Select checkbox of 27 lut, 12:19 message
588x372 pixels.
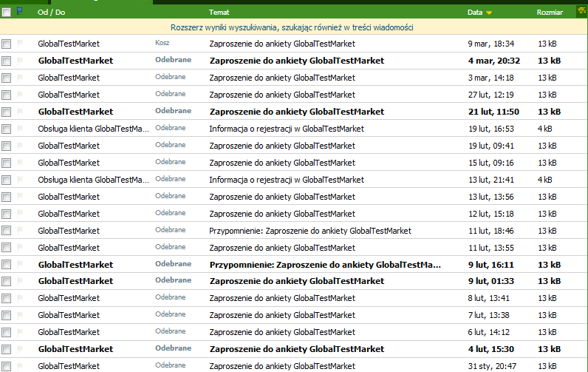point(6,95)
